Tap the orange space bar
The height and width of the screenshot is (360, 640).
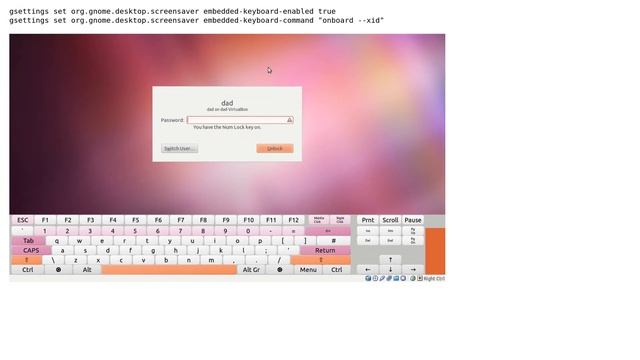point(169,270)
